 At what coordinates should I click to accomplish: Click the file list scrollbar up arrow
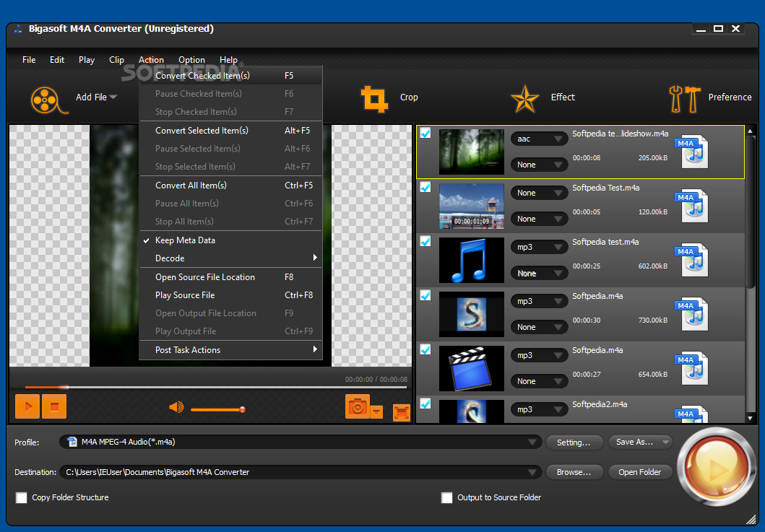751,131
